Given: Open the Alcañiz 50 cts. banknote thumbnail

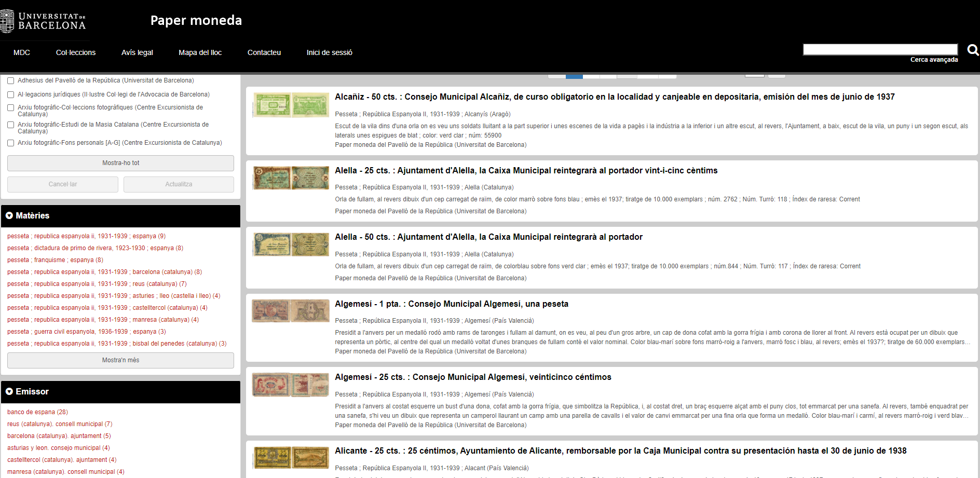Looking at the screenshot, I should [291, 105].
